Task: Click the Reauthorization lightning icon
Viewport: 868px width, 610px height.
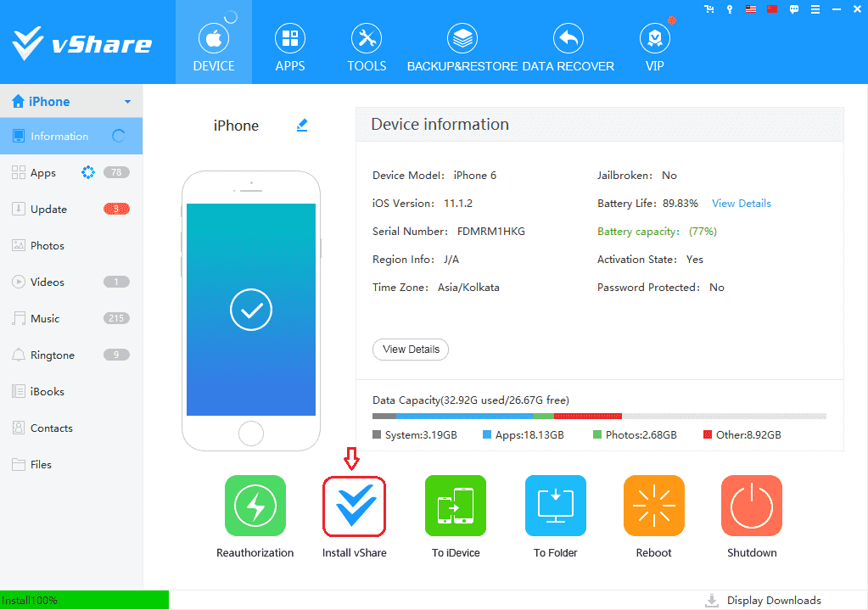Action: pyautogui.click(x=255, y=506)
